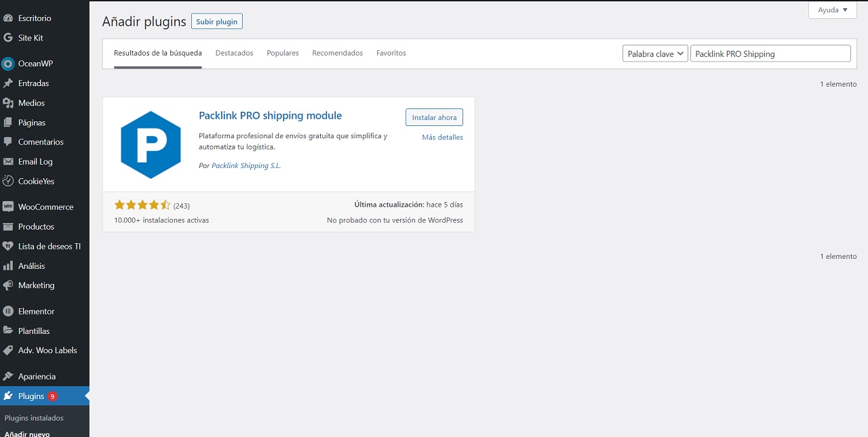
Task: Click the Email Log envelope icon
Action: [8, 162]
